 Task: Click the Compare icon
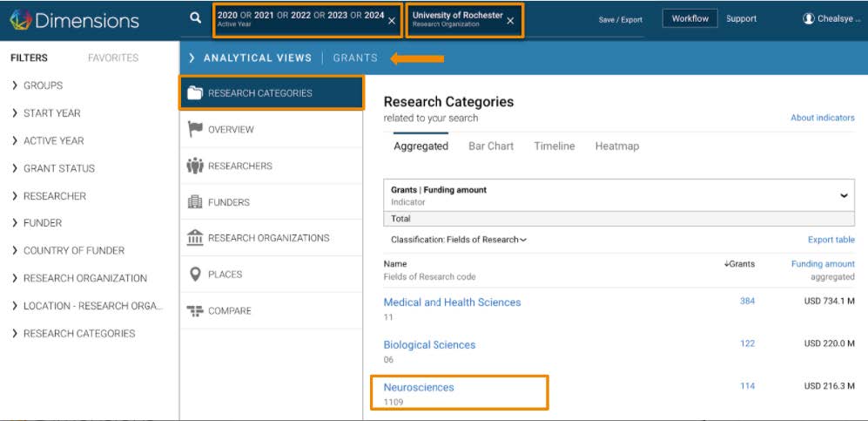tap(195, 311)
